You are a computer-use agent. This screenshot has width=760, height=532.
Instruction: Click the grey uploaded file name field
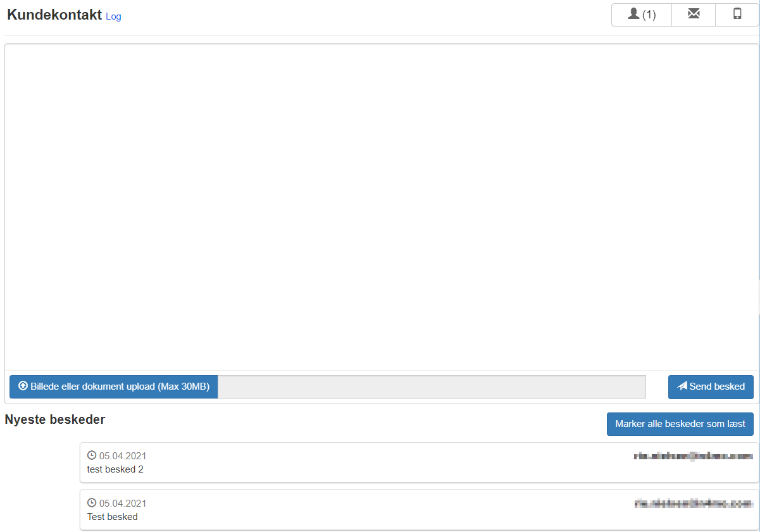click(432, 387)
